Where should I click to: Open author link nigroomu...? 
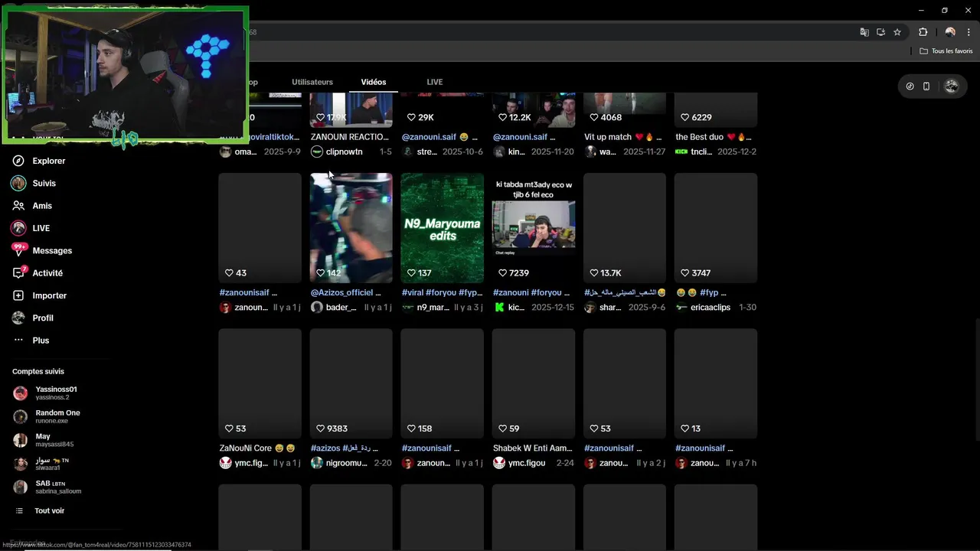click(x=347, y=463)
